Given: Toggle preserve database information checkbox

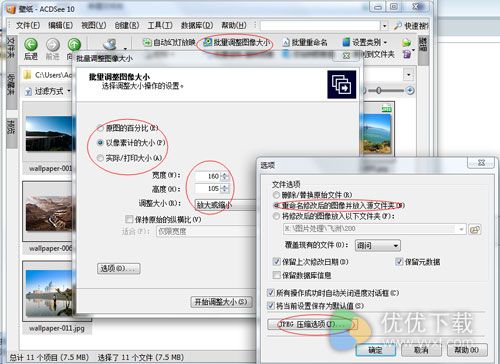Looking at the screenshot, I should pyautogui.click(x=277, y=275).
